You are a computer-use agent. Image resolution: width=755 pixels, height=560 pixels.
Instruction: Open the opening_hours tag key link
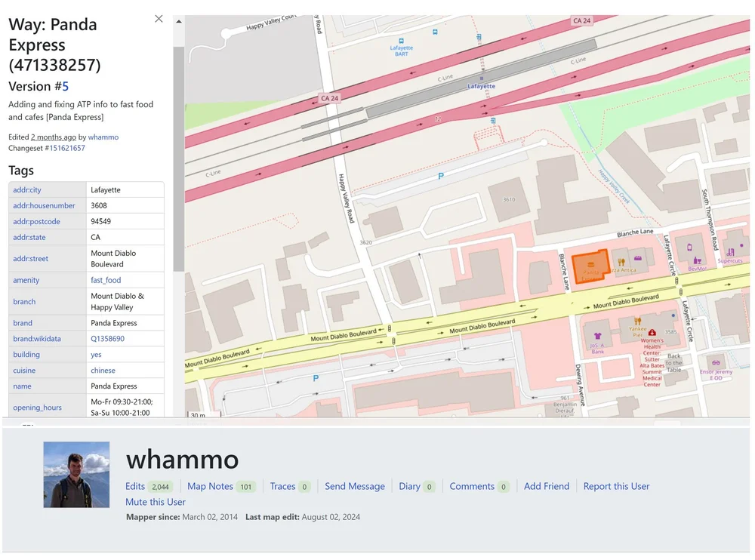pos(37,408)
